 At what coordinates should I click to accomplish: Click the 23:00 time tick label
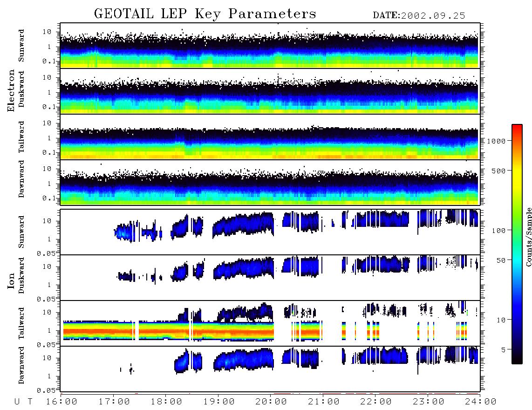[429, 402]
